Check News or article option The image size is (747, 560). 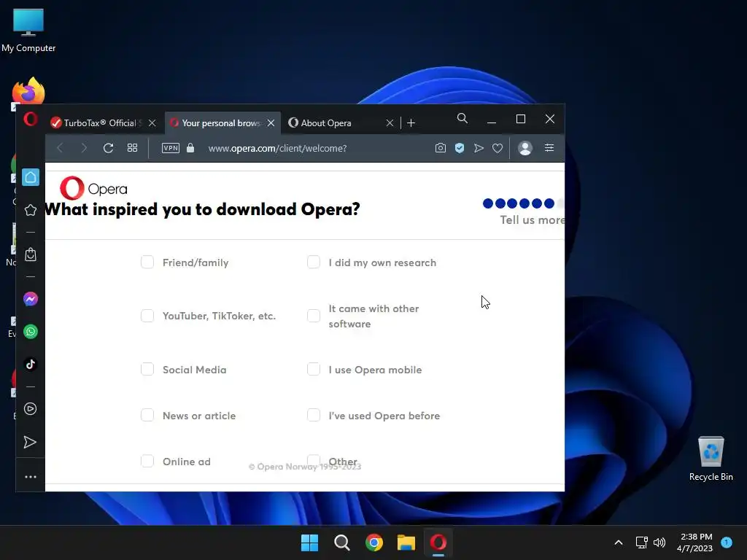[x=147, y=415]
